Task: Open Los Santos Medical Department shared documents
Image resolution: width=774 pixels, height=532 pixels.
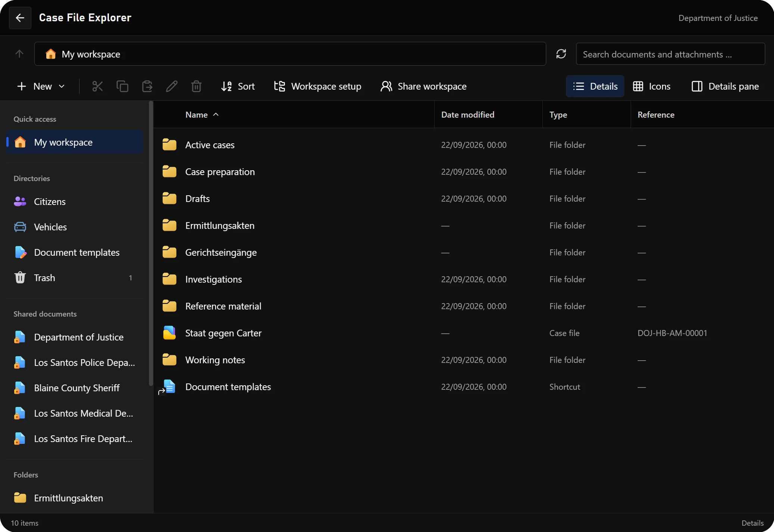Action: click(75, 413)
